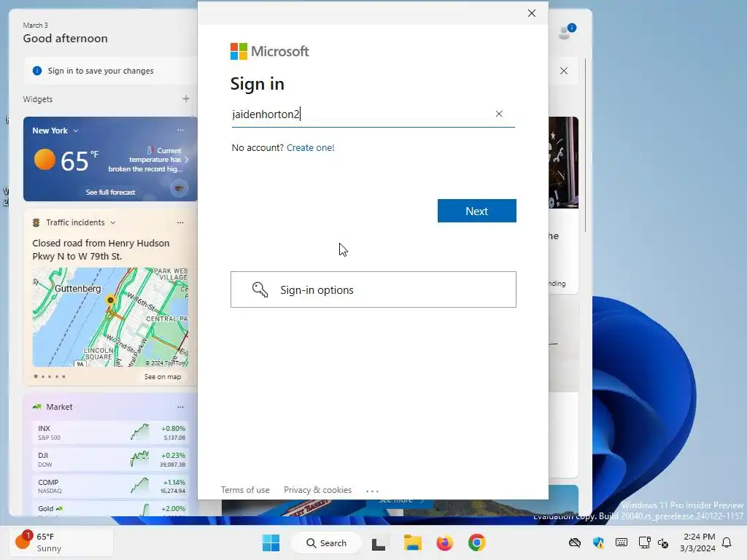Expand the weather alert chevron
747x560 pixels.
[x=186, y=160]
